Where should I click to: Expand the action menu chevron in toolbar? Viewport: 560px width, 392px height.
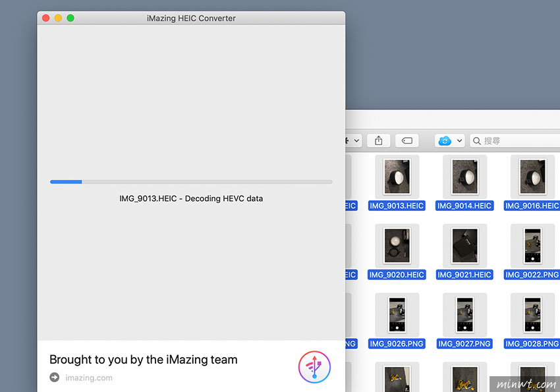(x=356, y=141)
